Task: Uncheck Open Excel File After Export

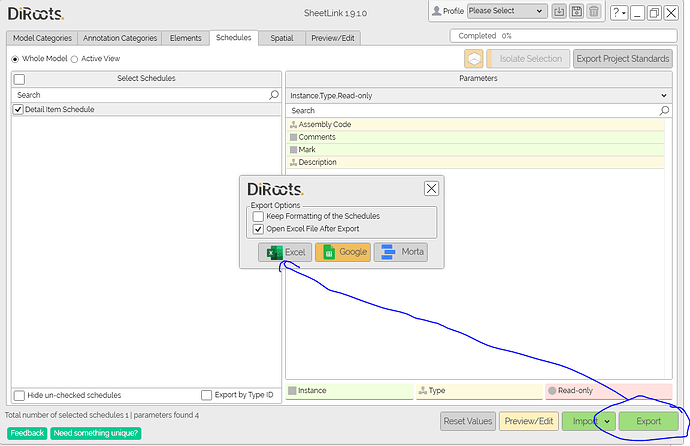Action: (x=258, y=229)
